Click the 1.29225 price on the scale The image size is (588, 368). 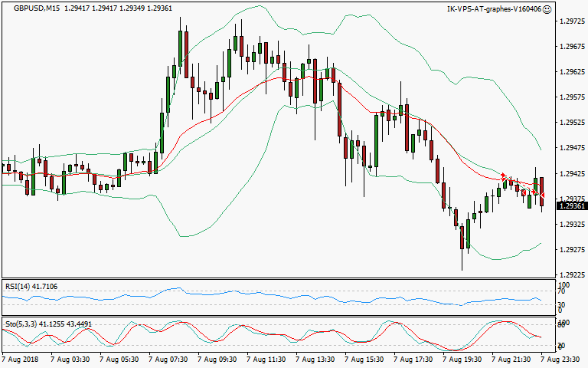coord(571,274)
